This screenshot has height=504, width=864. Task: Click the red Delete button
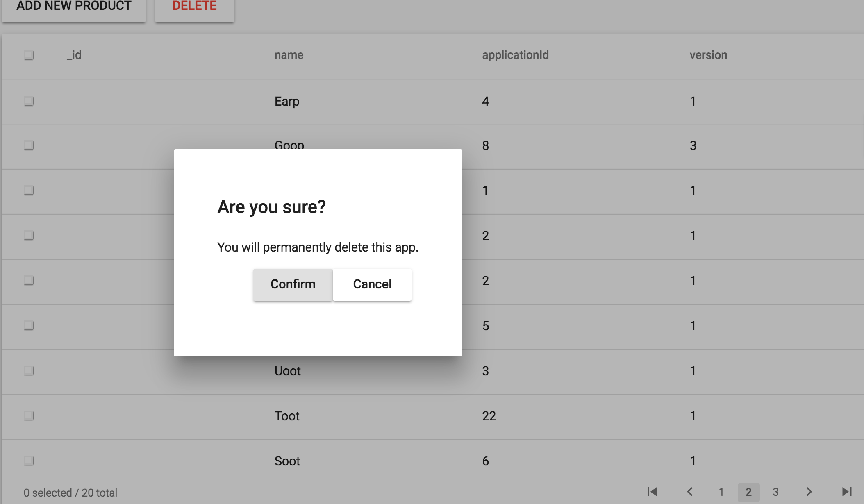194,7
